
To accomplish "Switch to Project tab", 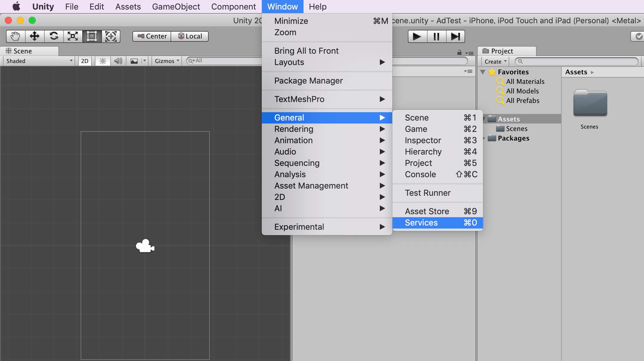I will (x=507, y=51).
